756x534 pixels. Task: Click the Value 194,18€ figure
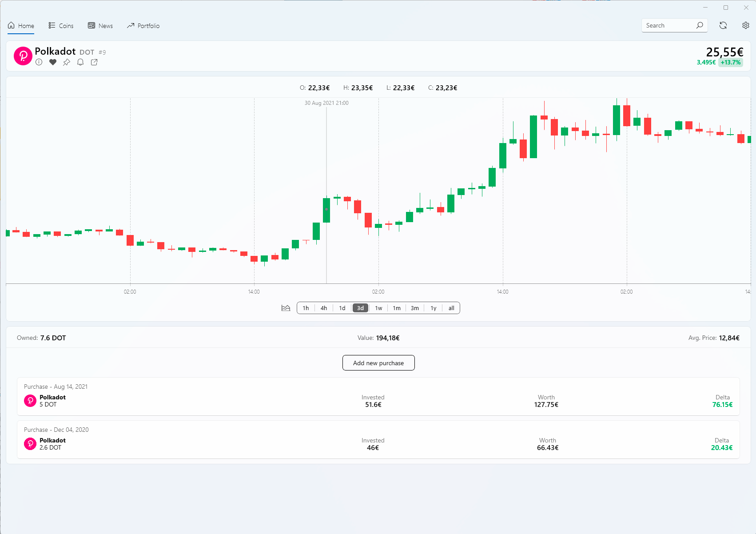tap(388, 338)
